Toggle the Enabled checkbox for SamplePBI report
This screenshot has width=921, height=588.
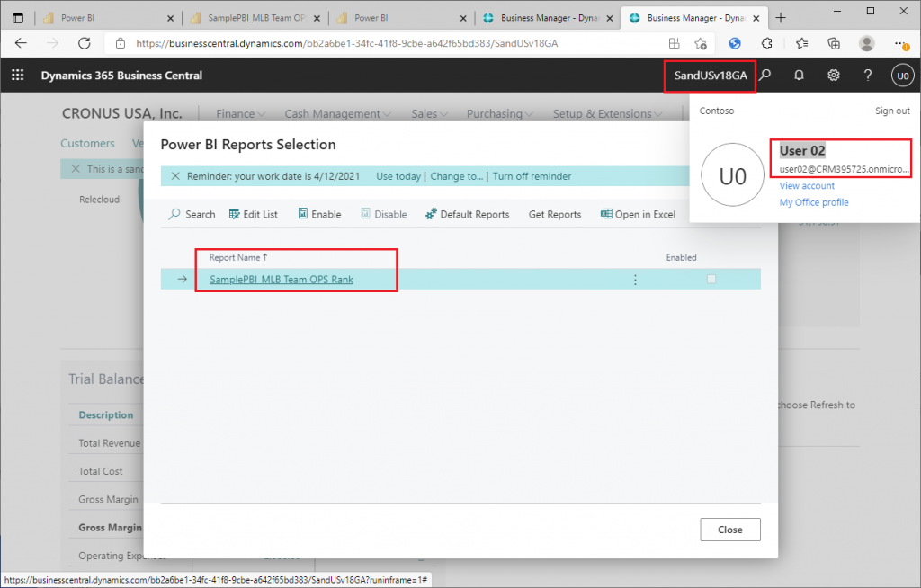click(x=711, y=279)
